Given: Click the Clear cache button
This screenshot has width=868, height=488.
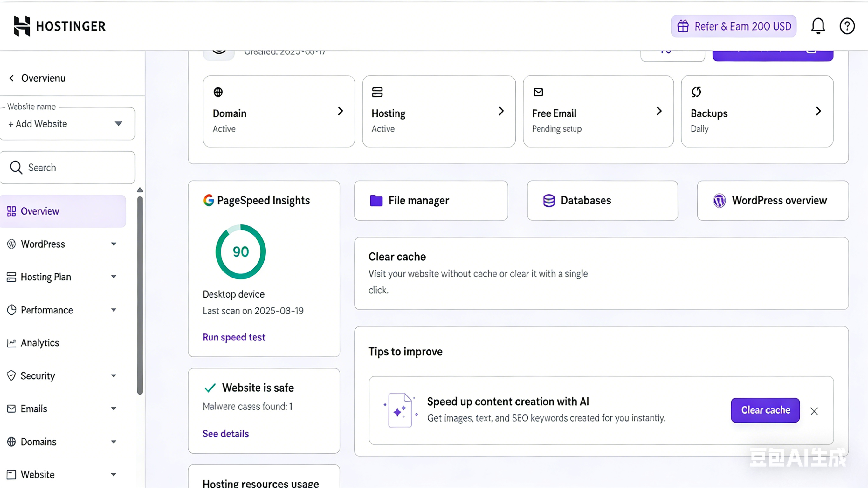Looking at the screenshot, I should [765, 410].
